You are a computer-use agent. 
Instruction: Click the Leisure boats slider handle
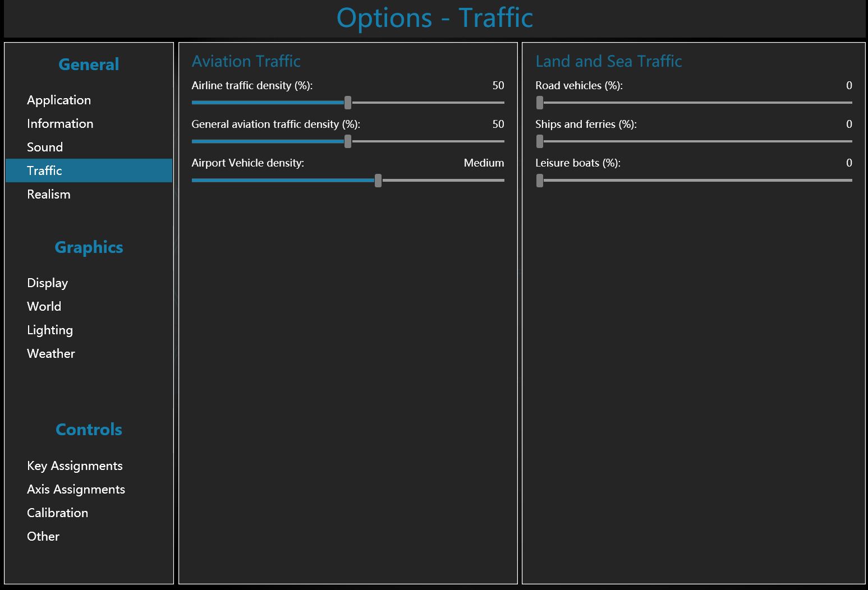[x=540, y=181]
